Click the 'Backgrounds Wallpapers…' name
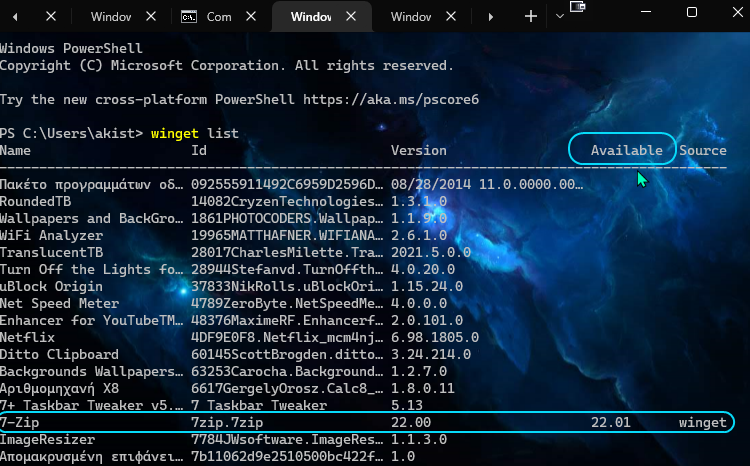The height and width of the screenshot is (466, 750). [91, 371]
